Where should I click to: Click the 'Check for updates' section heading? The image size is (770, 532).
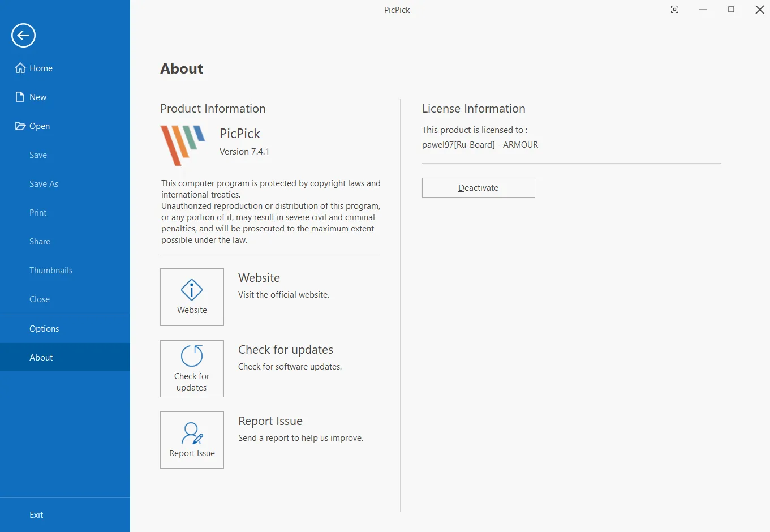tap(286, 350)
